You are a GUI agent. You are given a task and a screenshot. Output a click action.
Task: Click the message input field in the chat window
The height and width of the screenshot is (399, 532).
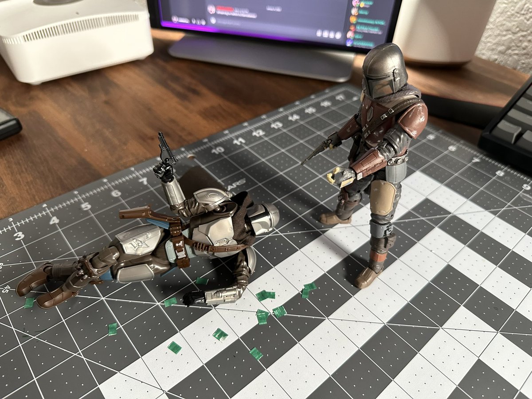point(277,27)
